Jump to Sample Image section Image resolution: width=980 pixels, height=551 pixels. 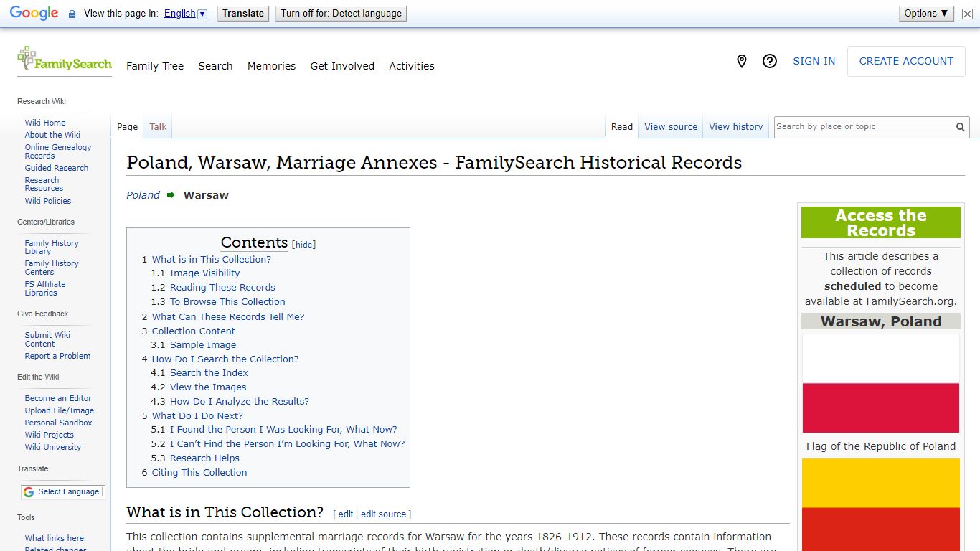(x=203, y=345)
